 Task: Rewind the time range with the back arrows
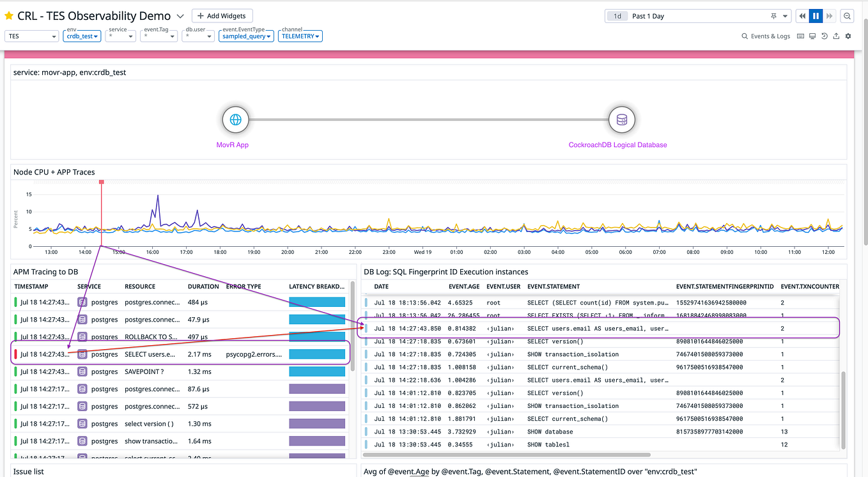coord(803,15)
